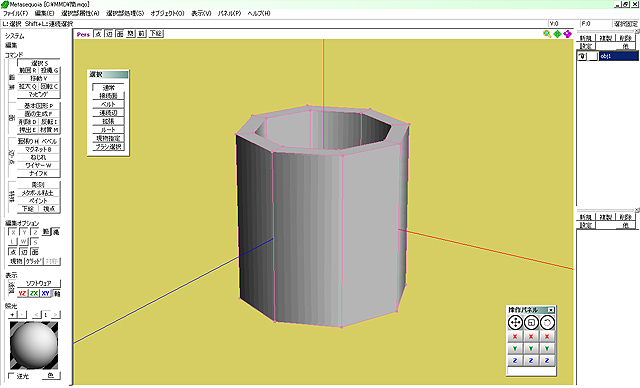Toggle the 辺 (edge) edit option

point(24,252)
